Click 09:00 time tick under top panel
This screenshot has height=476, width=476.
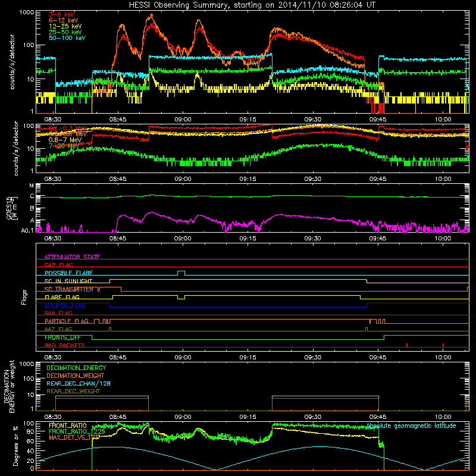pos(183,120)
